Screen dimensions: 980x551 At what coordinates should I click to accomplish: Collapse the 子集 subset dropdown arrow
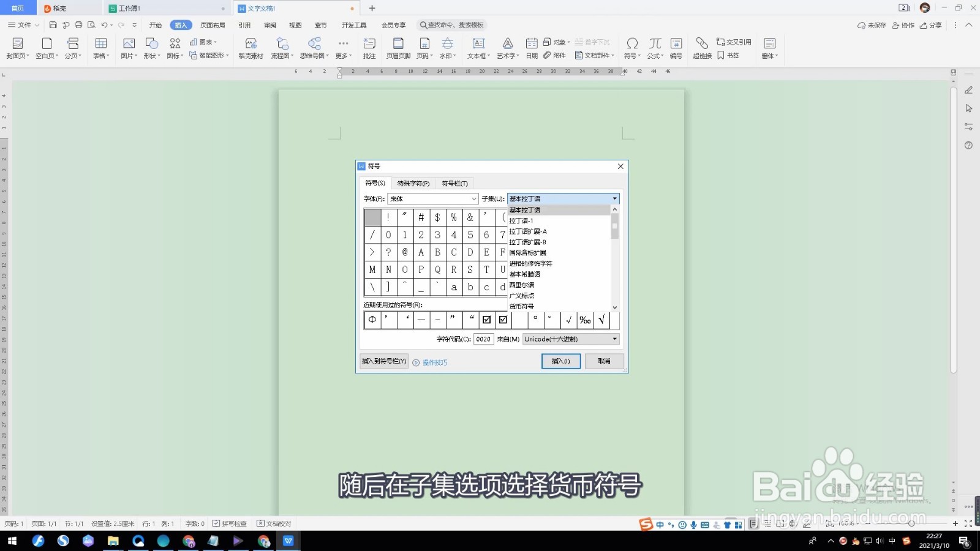[x=614, y=199]
